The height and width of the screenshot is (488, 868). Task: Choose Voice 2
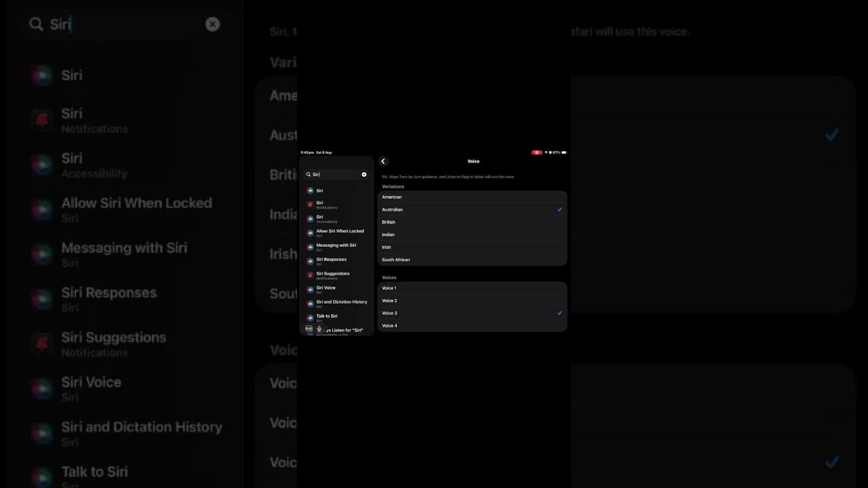pos(472,300)
